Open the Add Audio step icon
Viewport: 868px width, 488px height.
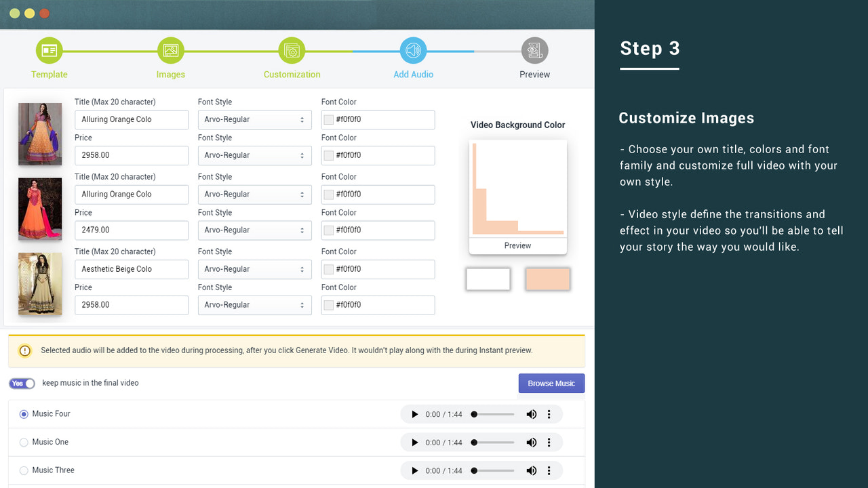[413, 50]
